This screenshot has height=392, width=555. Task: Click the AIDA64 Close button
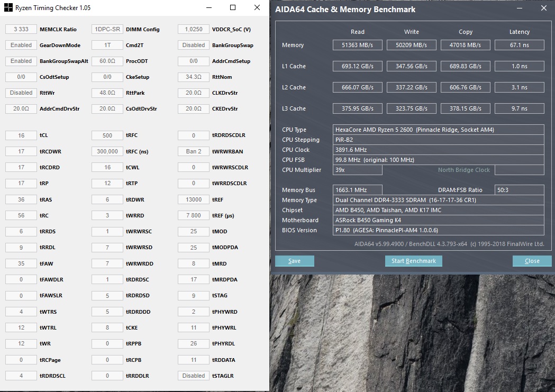click(532, 261)
